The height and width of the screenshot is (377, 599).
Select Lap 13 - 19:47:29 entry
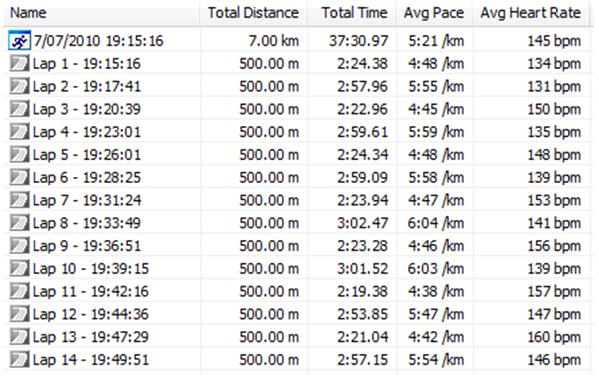91,337
